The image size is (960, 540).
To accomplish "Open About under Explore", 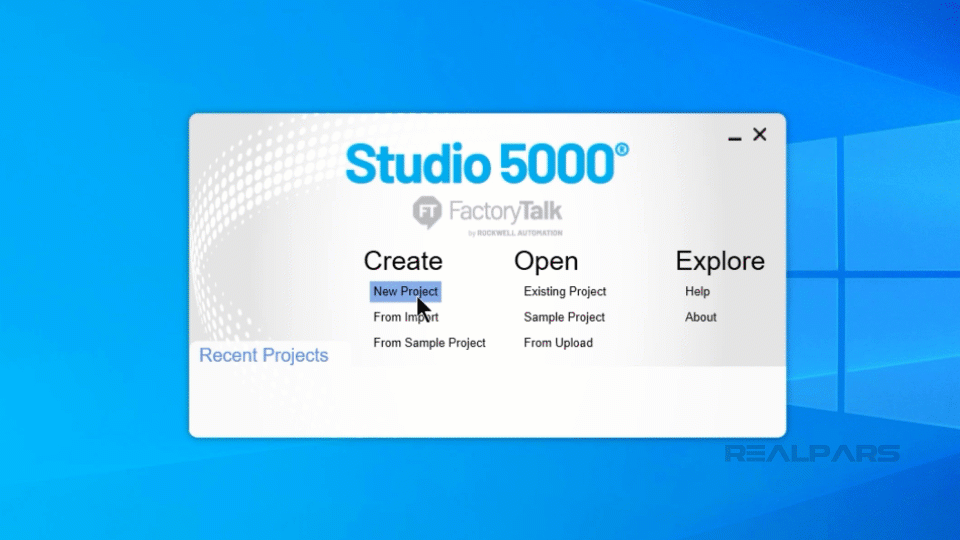I will point(700,317).
